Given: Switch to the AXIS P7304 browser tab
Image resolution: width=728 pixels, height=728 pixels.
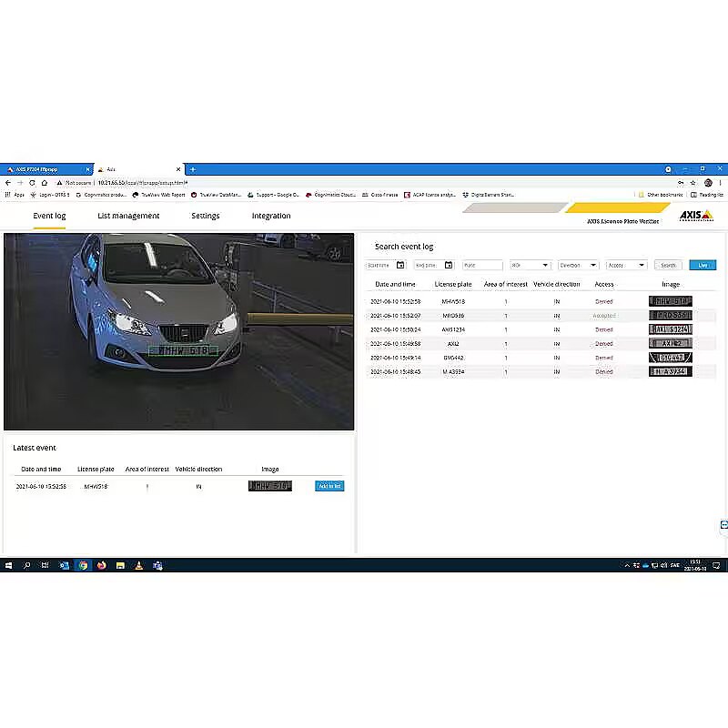Looking at the screenshot, I should click(46, 169).
